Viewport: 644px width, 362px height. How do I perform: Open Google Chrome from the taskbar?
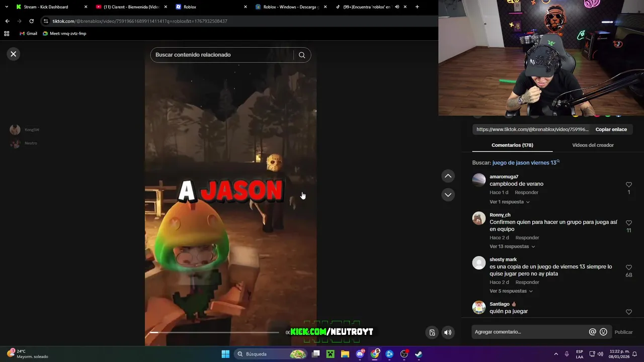click(x=375, y=354)
